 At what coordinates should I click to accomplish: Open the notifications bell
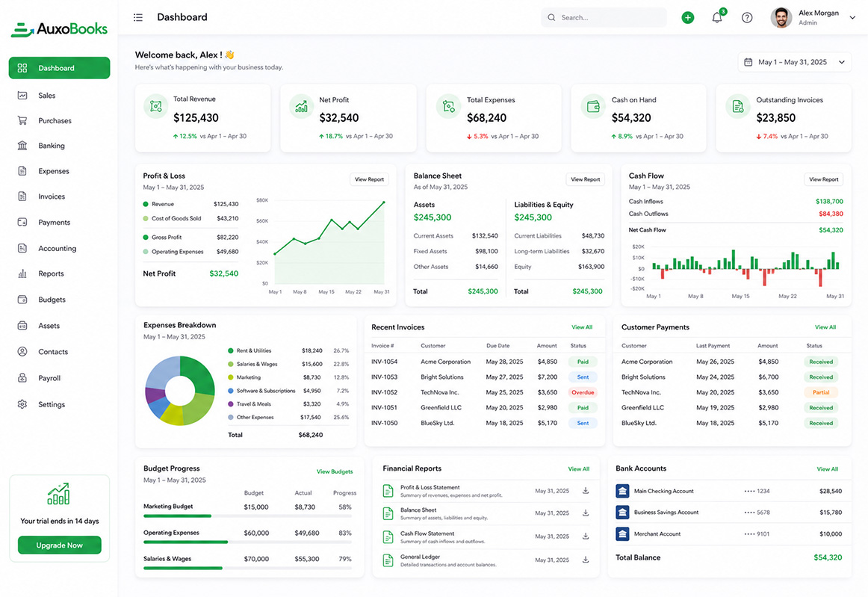coord(717,18)
